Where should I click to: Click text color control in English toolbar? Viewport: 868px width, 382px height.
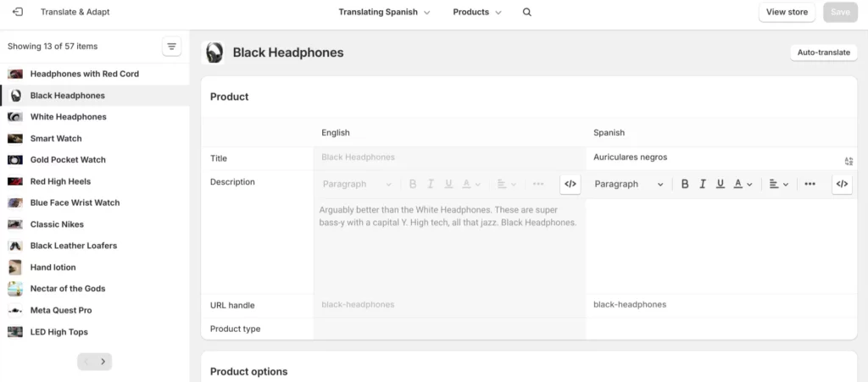point(471,184)
